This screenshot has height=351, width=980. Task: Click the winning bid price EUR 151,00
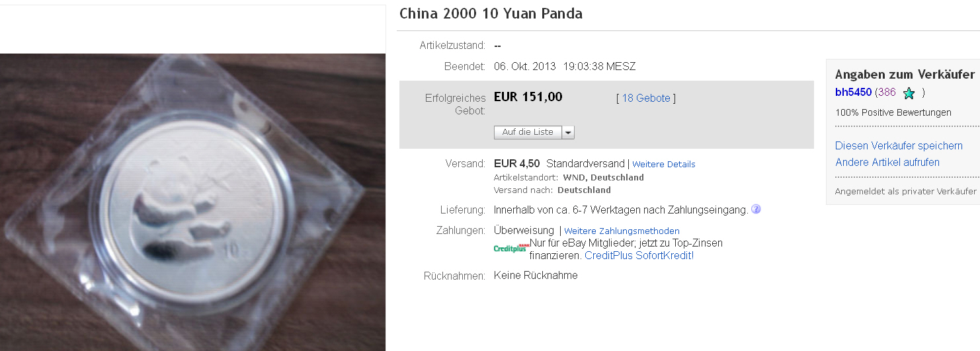tap(528, 97)
